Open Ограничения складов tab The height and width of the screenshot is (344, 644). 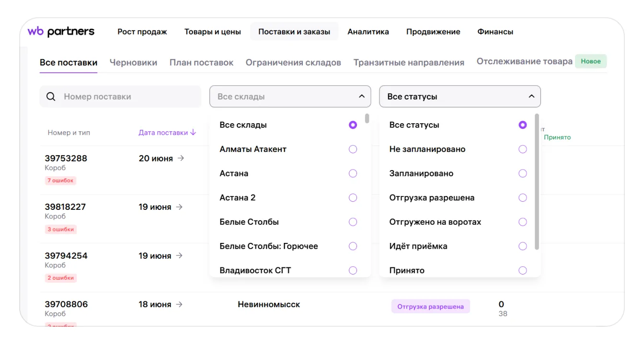point(293,63)
